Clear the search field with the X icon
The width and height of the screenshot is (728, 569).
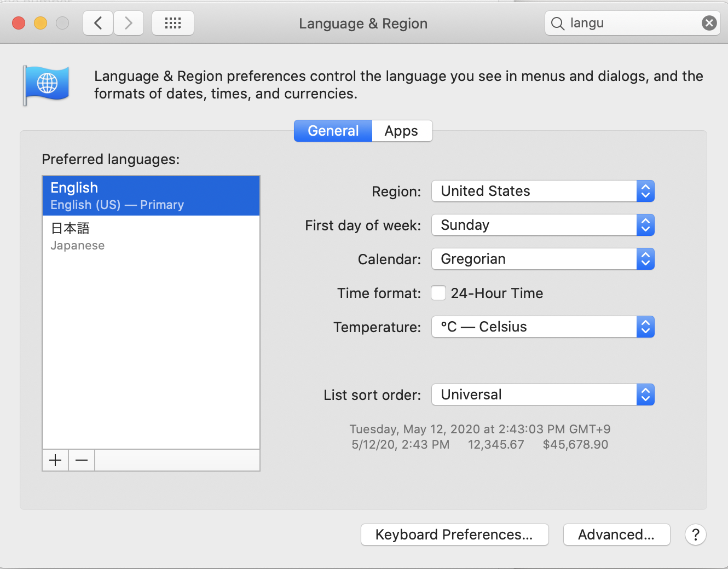coord(709,23)
